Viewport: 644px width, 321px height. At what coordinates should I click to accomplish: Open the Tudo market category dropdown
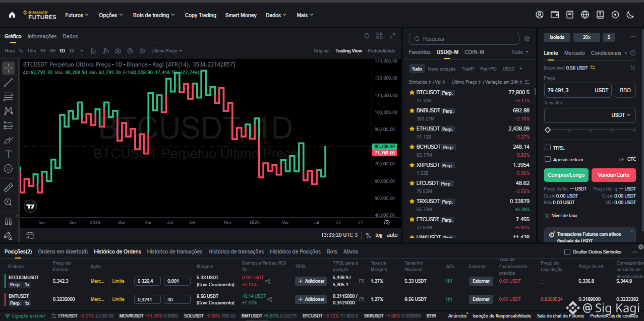(x=520, y=52)
